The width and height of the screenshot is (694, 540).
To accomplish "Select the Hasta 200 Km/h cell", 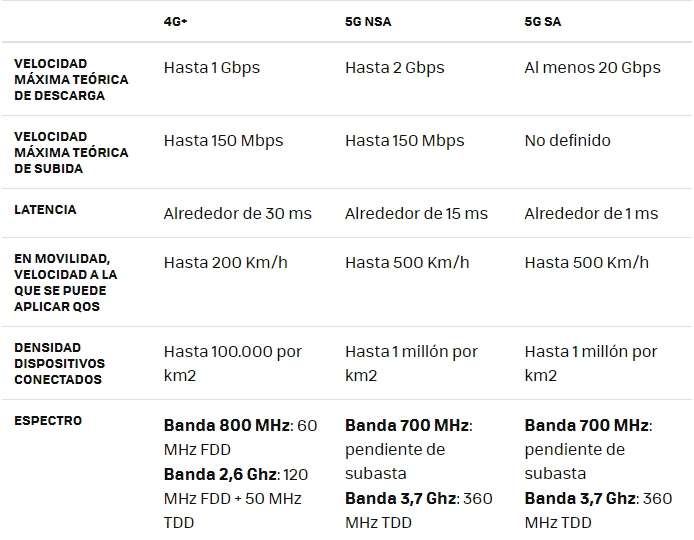I will coord(225,263).
